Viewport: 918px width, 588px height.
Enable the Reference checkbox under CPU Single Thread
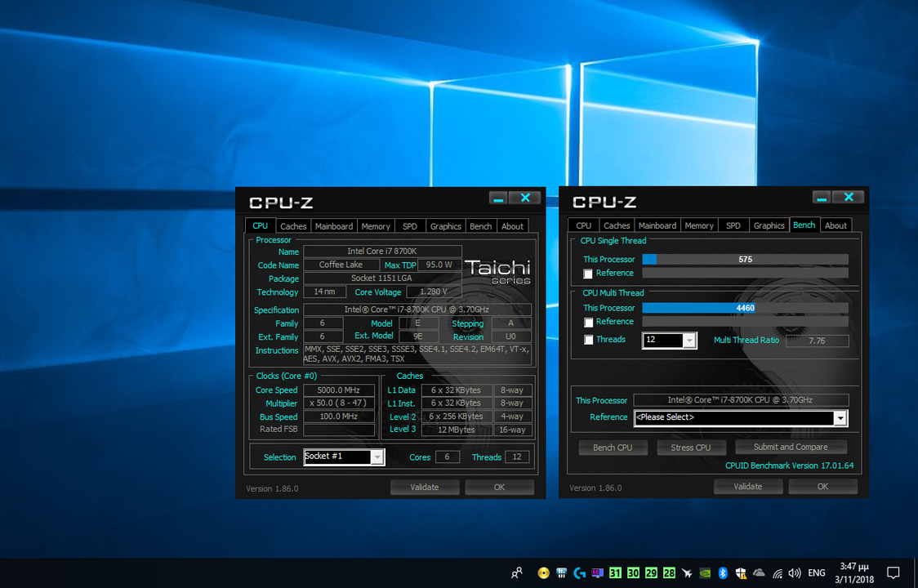588,274
